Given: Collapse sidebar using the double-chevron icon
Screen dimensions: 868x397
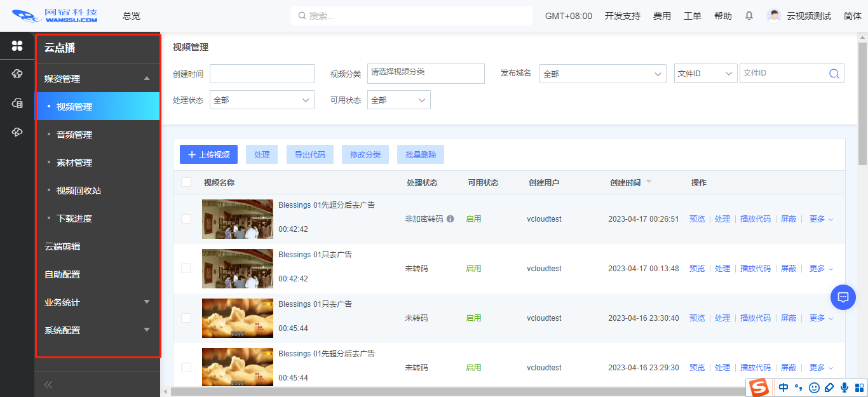Looking at the screenshot, I should pos(48,384).
